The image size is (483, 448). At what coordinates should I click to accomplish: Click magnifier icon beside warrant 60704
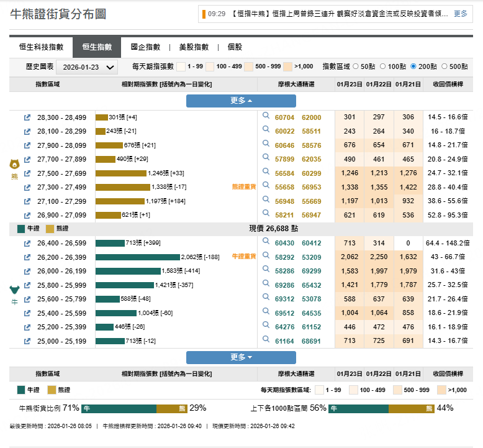coord(266,117)
